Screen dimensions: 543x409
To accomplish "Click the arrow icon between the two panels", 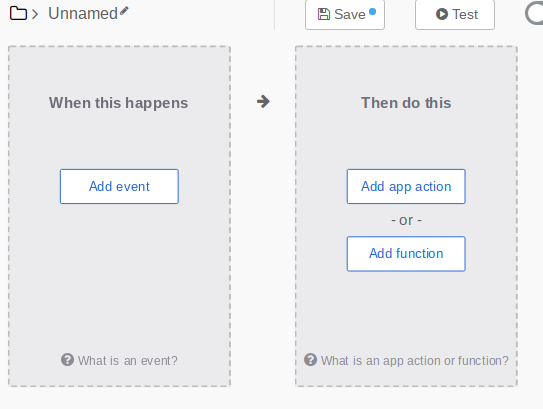I will tap(263, 102).
